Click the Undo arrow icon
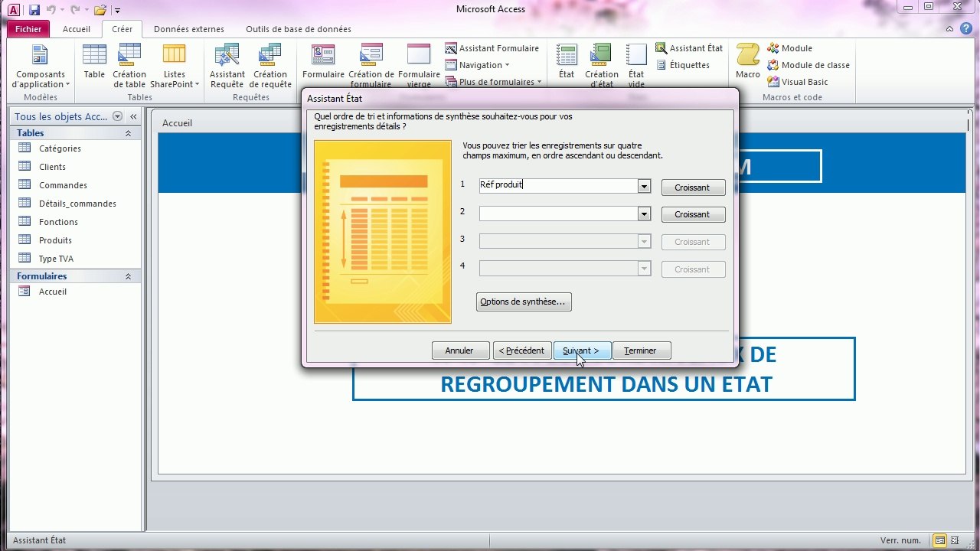The width and height of the screenshot is (980, 551). [52, 10]
